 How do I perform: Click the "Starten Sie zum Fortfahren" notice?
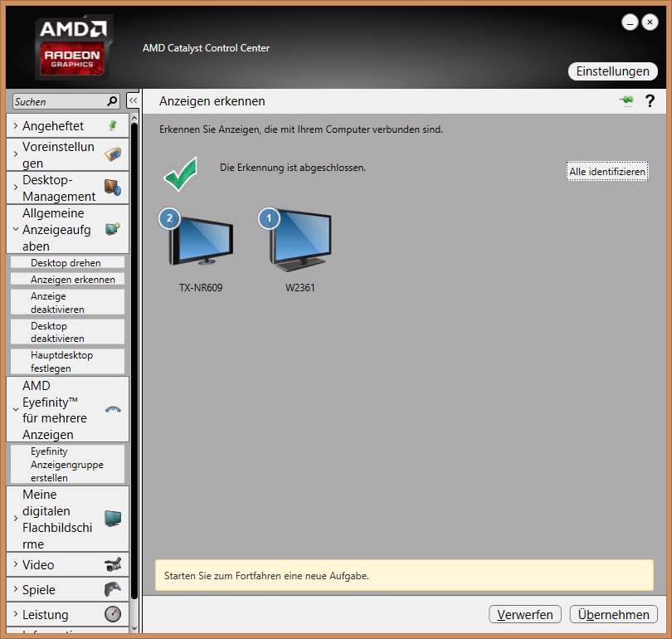pos(404,575)
